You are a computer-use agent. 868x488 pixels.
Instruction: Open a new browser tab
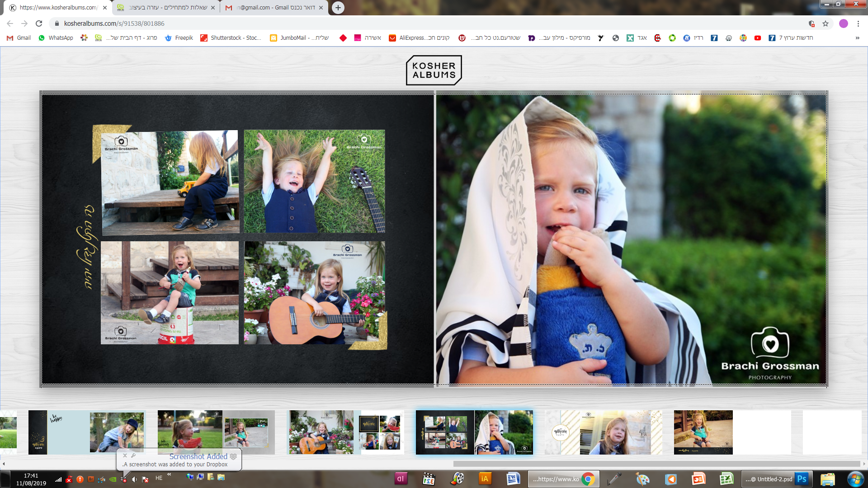click(338, 8)
